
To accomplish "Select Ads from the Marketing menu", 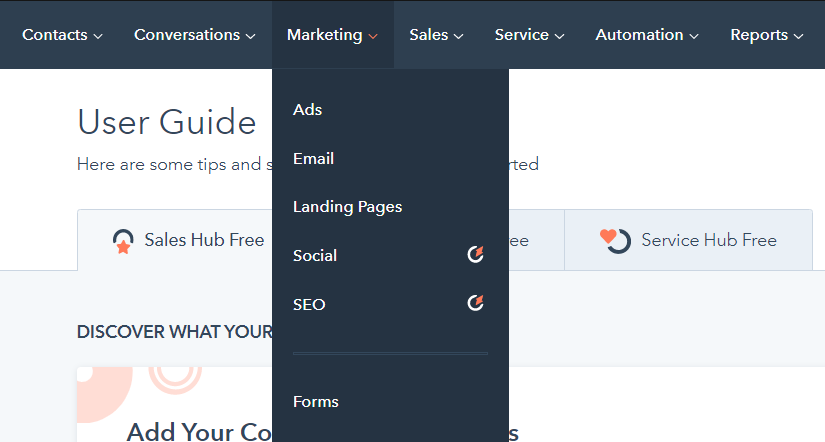I will (x=308, y=110).
